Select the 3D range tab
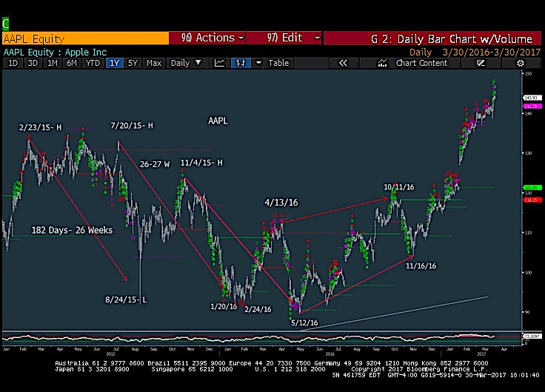 coord(33,63)
